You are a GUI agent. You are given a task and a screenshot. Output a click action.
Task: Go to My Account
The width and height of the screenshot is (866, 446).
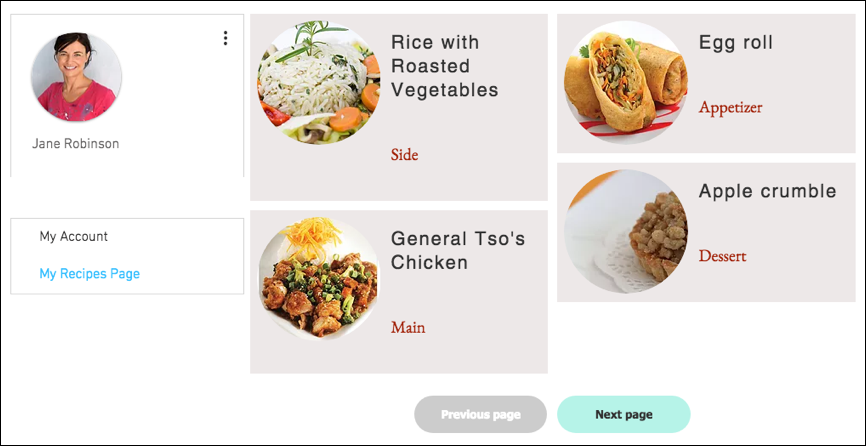click(x=73, y=236)
